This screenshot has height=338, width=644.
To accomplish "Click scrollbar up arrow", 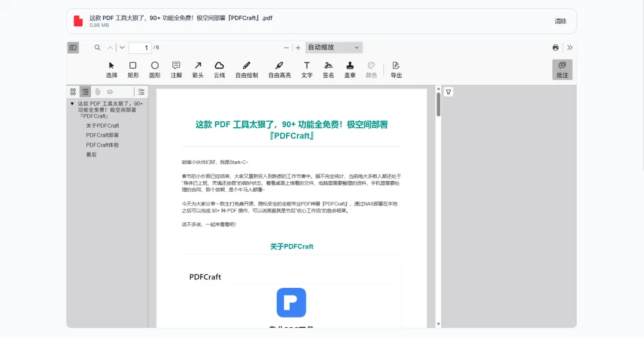I will 438,89.
